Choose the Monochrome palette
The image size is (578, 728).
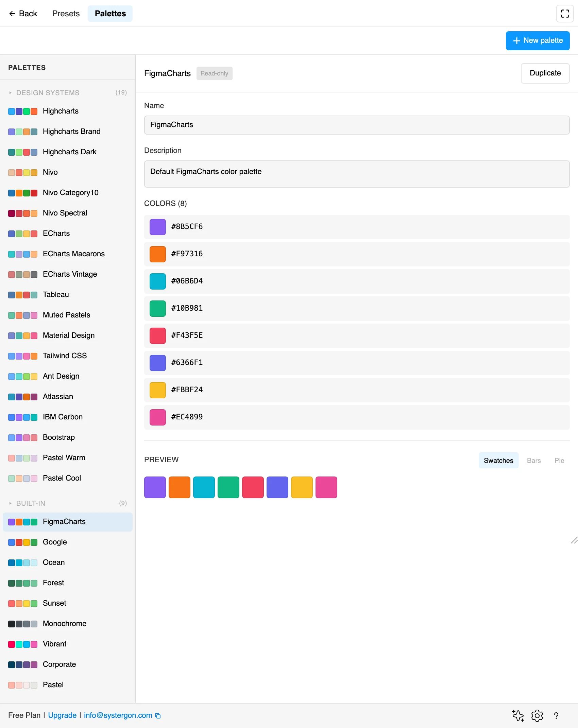[68, 624]
